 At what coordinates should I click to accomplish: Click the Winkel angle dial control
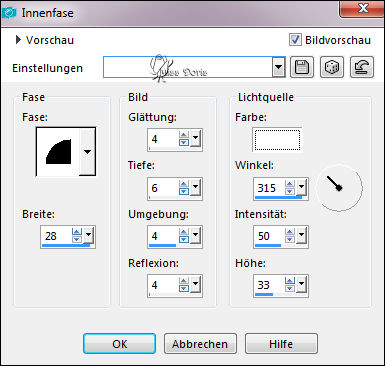coord(339,188)
